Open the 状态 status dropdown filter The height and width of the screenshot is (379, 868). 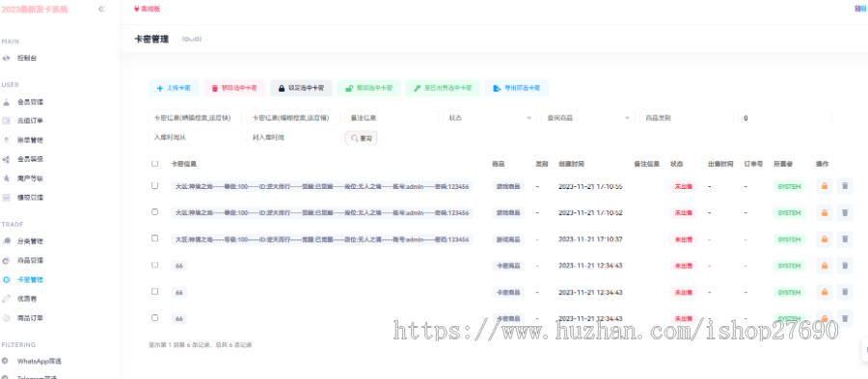tap(490, 118)
